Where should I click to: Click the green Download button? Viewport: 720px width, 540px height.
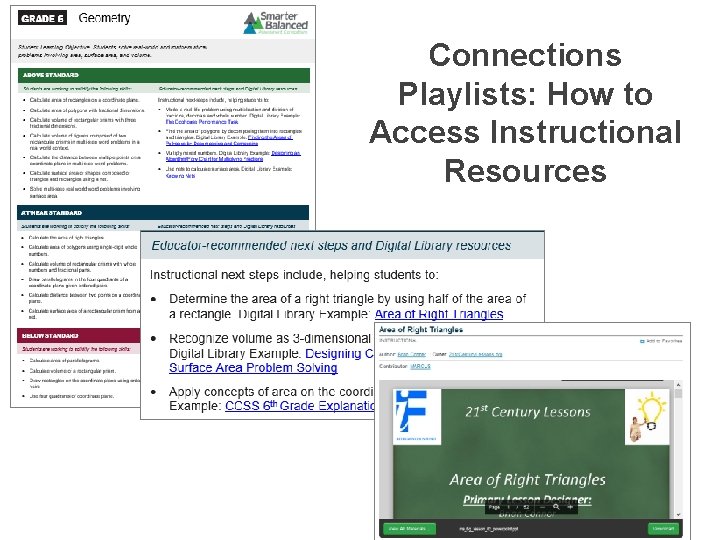[x=663, y=529]
